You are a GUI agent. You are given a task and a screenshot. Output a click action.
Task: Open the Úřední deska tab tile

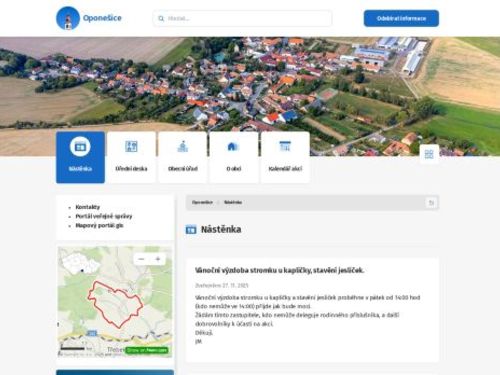click(x=131, y=157)
